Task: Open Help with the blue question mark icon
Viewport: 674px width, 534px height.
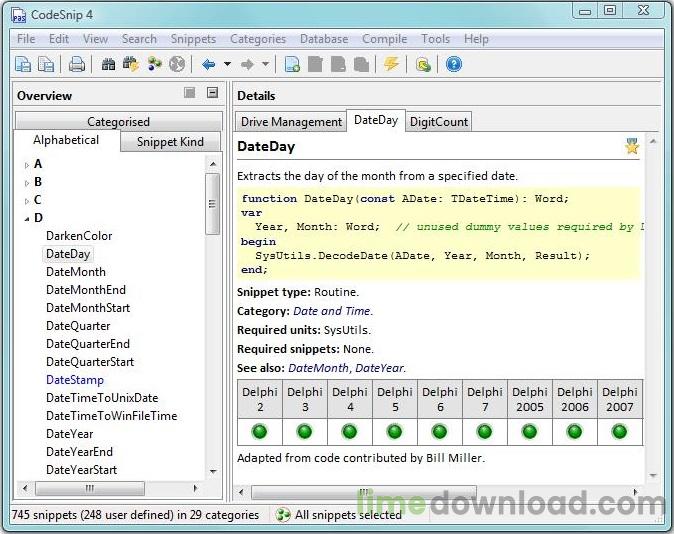Action: pyautogui.click(x=453, y=64)
